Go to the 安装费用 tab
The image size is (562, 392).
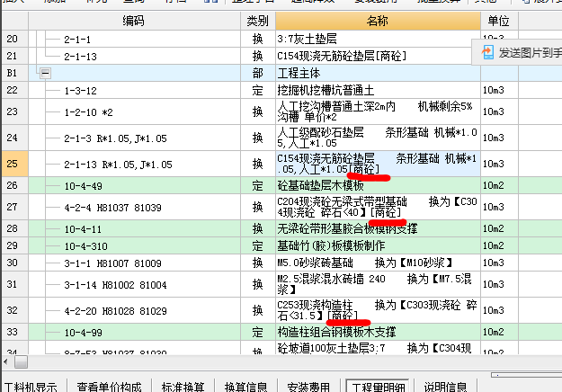coord(308,387)
